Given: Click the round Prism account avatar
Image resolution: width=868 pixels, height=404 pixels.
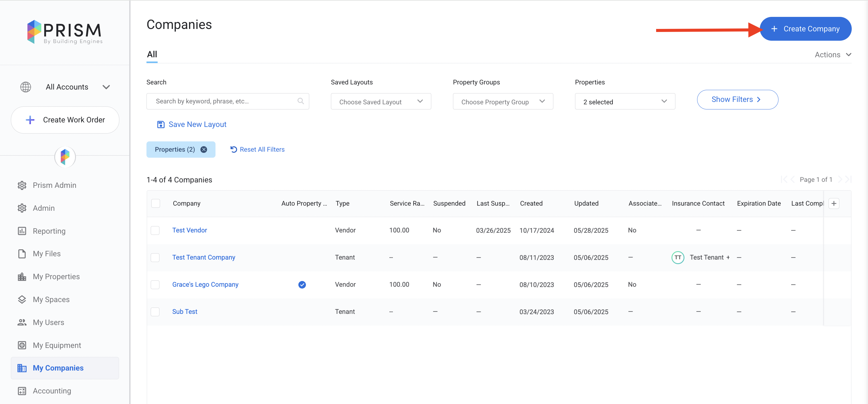Looking at the screenshot, I should [x=65, y=157].
